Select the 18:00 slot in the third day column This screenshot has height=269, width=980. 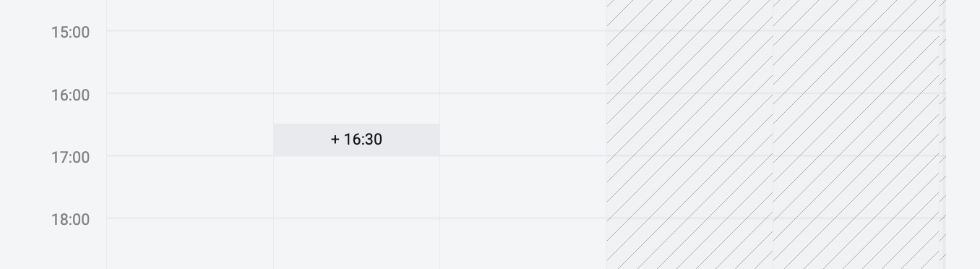coord(523,244)
